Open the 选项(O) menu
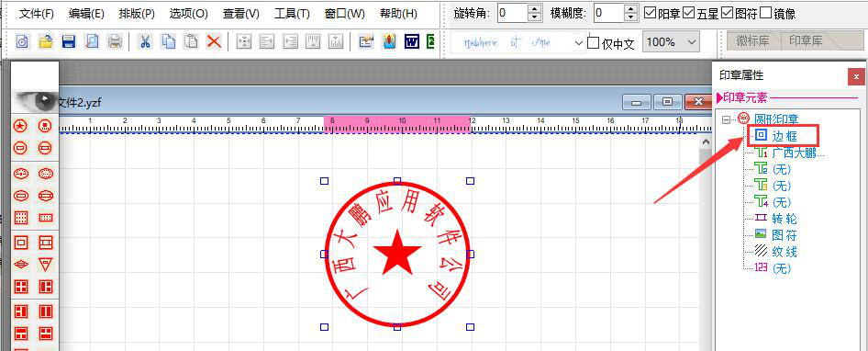The height and width of the screenshot is (351, 868). pos(189,13)
